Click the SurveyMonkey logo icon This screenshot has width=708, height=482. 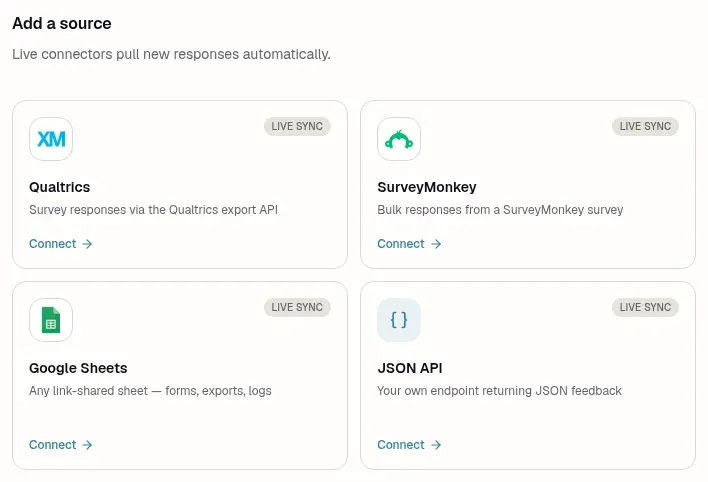tap(399, 139)
